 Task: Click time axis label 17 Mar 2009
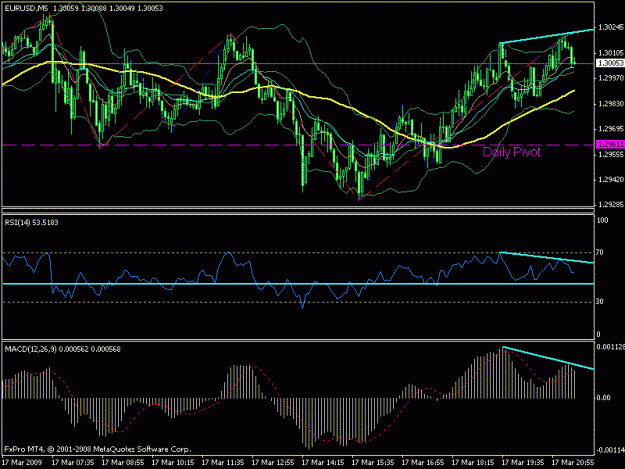[22, 463]
